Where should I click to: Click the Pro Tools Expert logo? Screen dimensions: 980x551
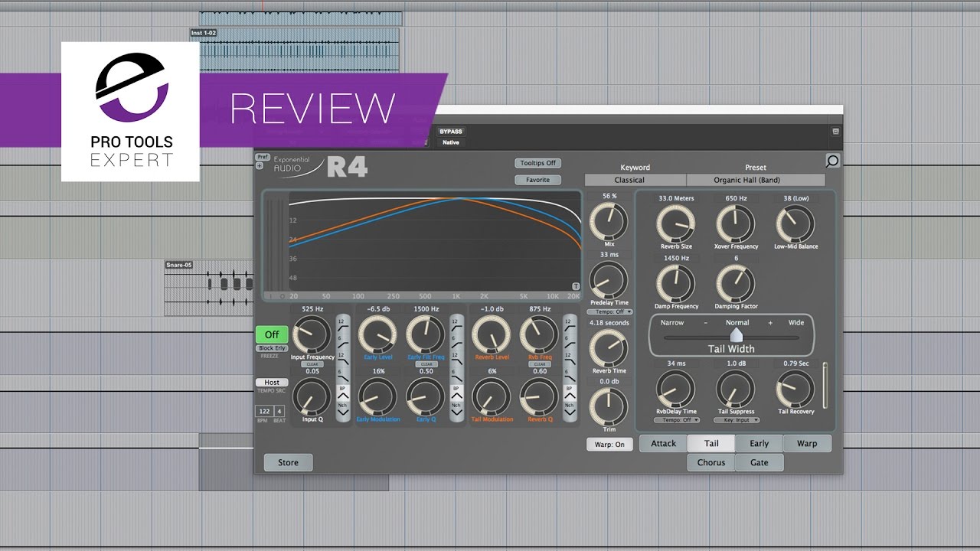coord(131,111)
